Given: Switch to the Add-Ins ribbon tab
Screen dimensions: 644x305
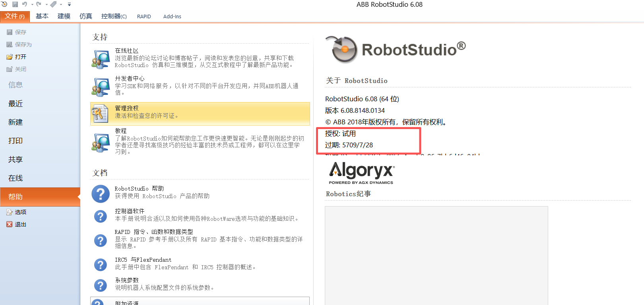Looking at the screenshot, I should [172, 16].
